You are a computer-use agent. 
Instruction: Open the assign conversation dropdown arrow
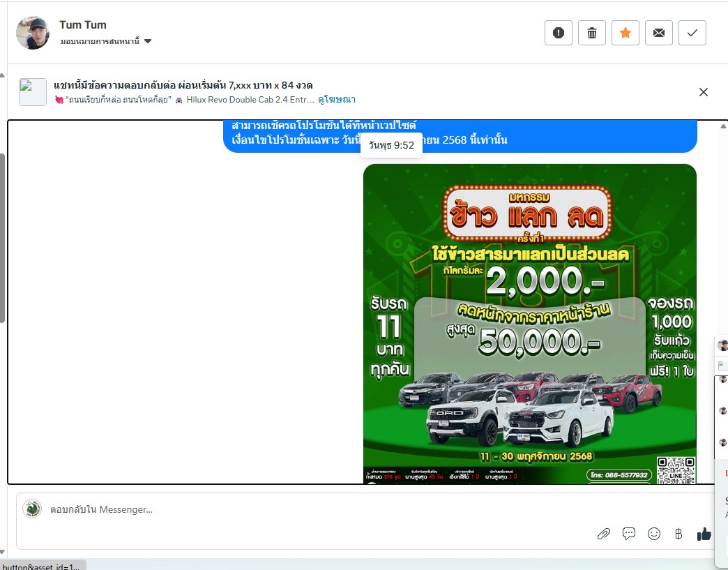(x=148, y=41)
